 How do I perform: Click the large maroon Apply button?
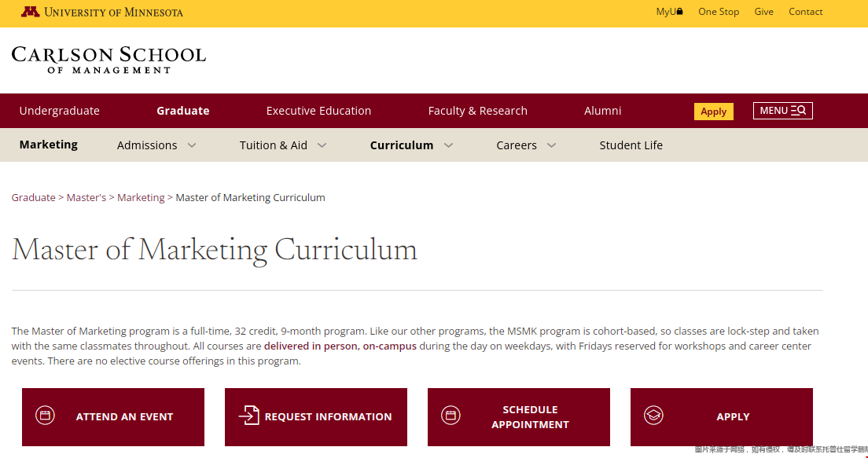point(721,416)
